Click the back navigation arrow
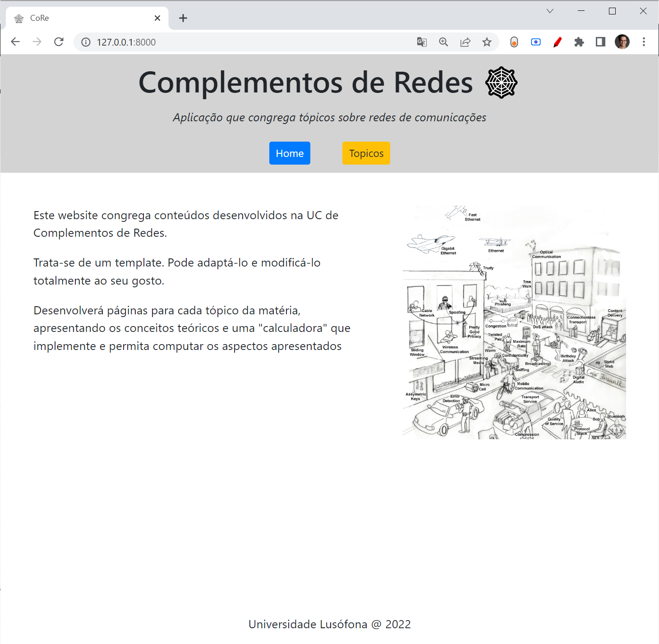659x644 pixels. (x=15, y=42)
